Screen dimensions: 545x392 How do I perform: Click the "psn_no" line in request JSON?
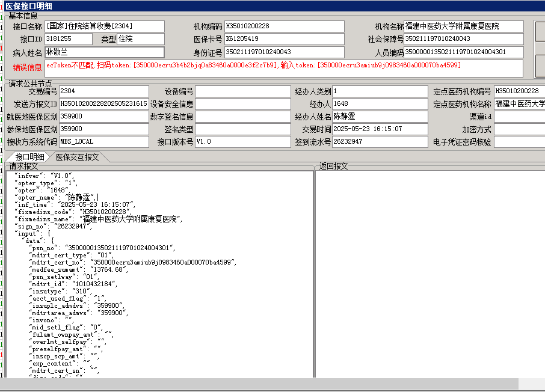coord(102,248)
